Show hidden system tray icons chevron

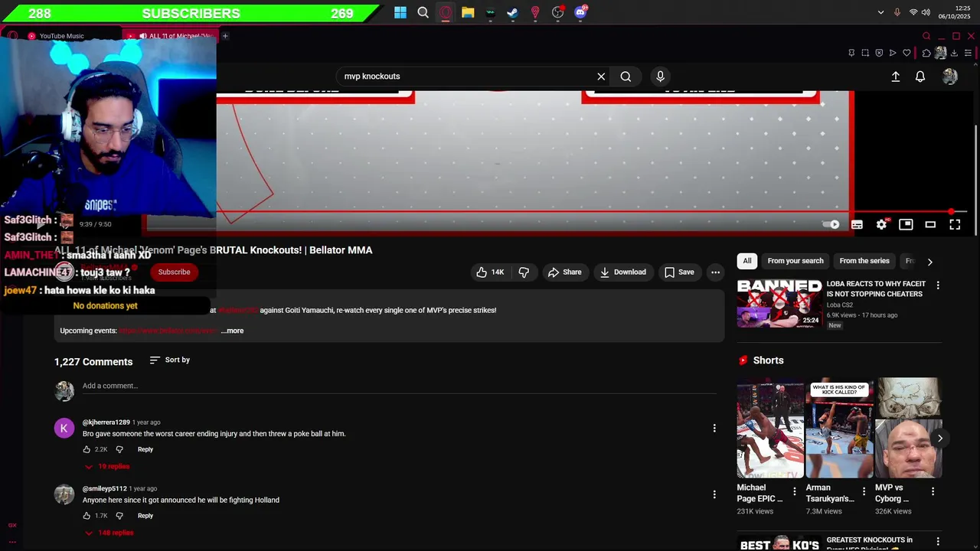point(880,12)
